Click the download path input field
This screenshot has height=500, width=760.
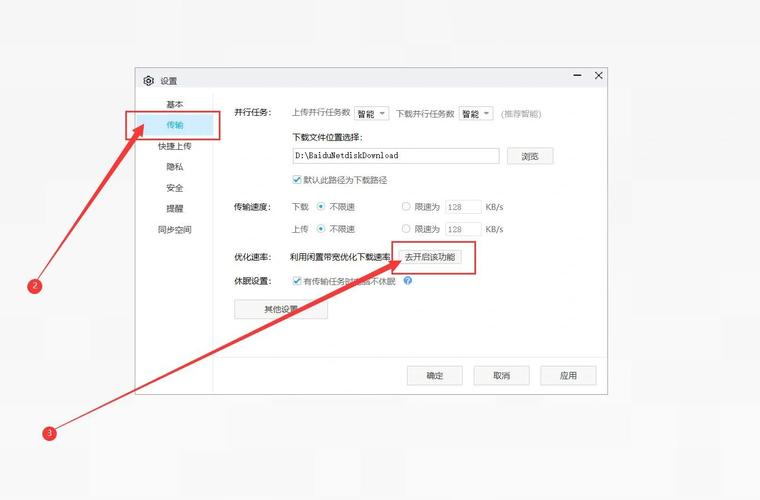click(396, 156)
